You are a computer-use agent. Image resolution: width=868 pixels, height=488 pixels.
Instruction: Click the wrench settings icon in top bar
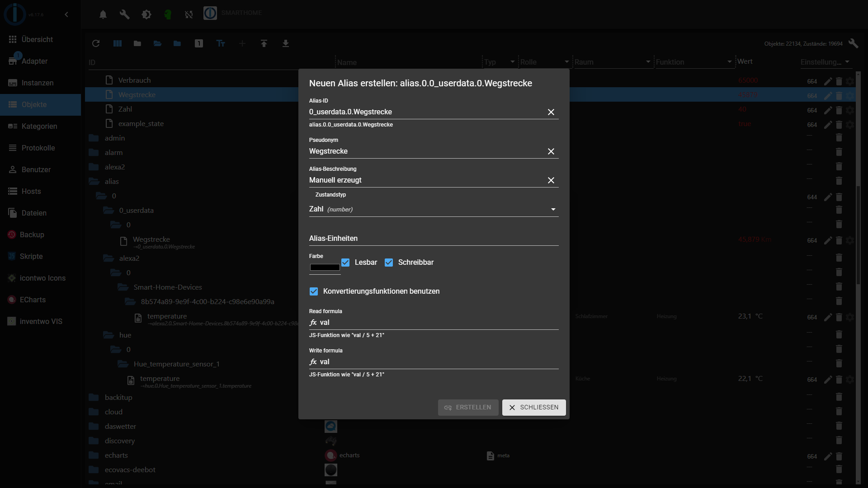(x=125, y=14)
